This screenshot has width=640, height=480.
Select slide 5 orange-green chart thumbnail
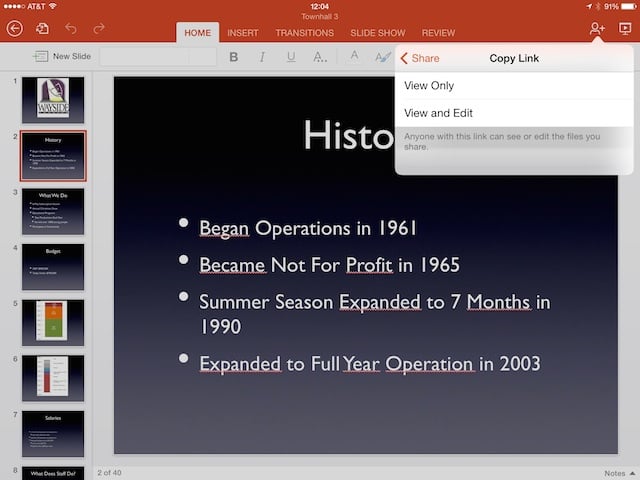(53, 322)
